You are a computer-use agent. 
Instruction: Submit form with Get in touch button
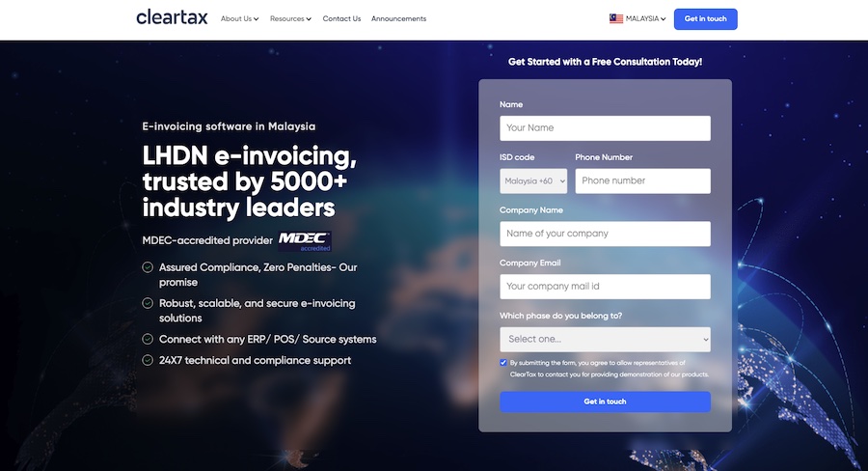[x=605, y=402]
